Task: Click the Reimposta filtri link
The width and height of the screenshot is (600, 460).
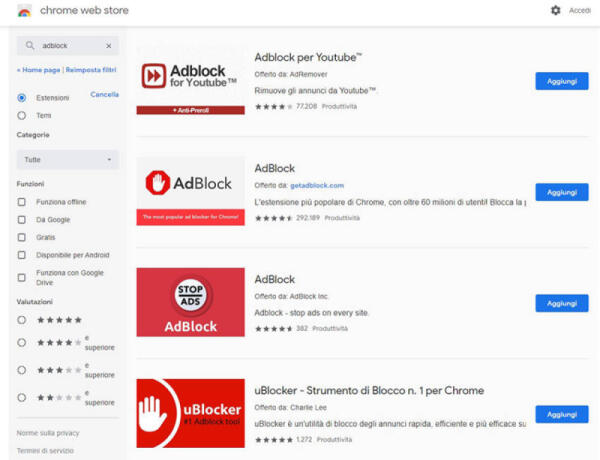Action: coord(91,70)
